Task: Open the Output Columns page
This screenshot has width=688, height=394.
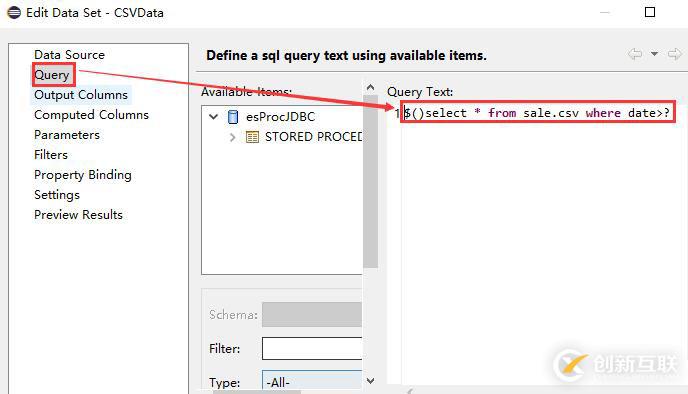Action: pyautogui.click(x=81, y=95)
